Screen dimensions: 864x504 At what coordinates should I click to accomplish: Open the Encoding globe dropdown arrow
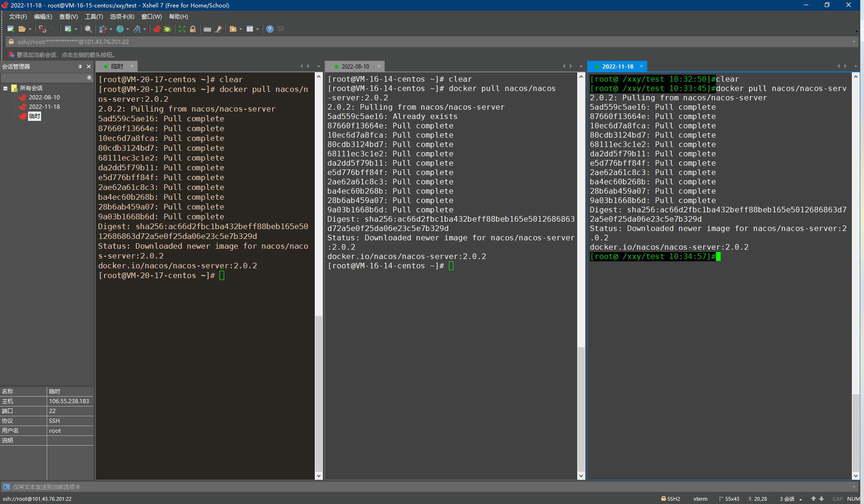click(x=127, y=29)
